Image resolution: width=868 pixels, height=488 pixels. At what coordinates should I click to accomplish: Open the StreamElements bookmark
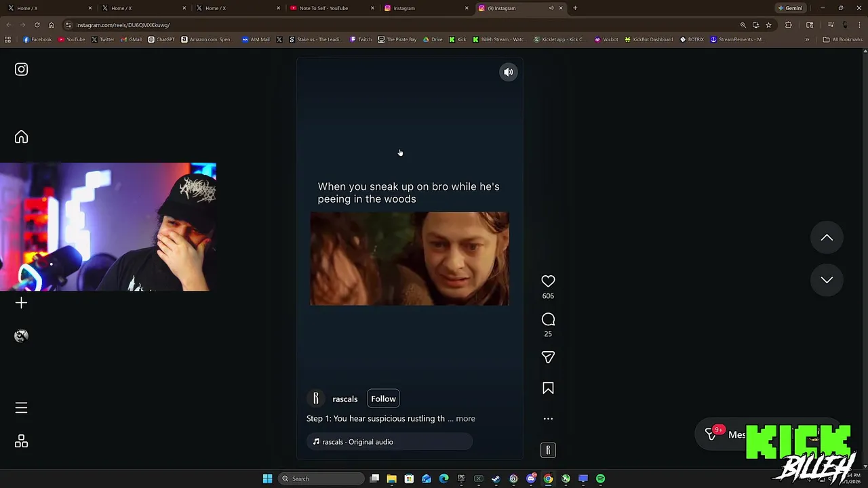(737, 39)
